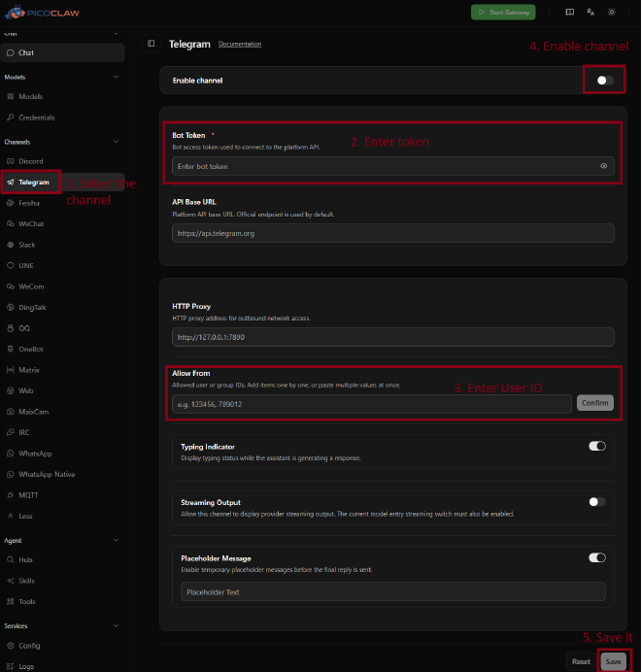The image size is (641, 672).
Task: Reveal bot token with the eye icon
Action: [604, 166]
